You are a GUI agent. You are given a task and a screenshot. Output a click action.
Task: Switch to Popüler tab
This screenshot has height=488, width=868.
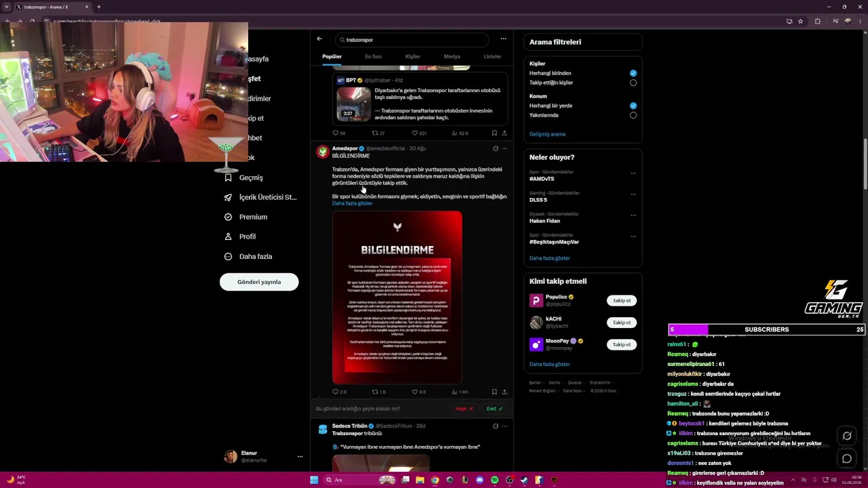pos(332,56)
